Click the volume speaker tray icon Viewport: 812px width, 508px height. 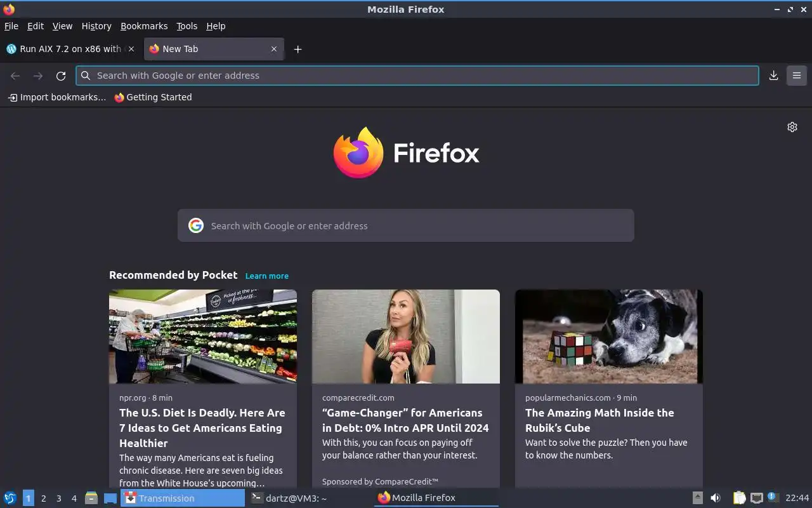[x=716, y=498]
